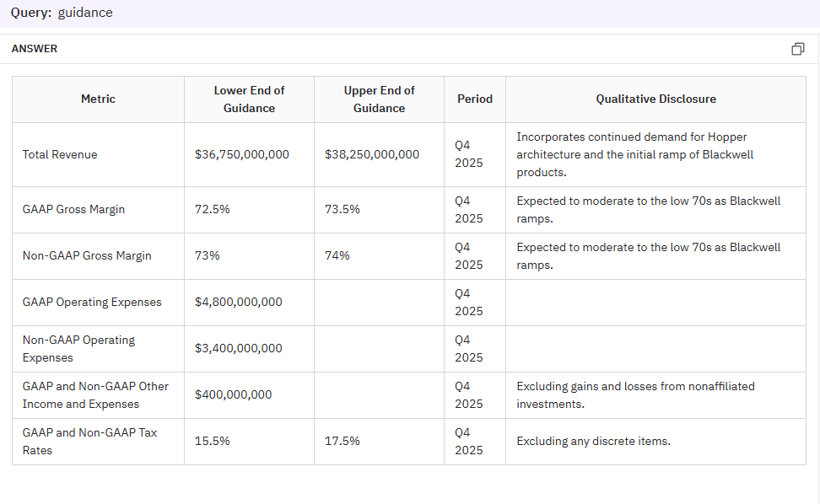
Task: Click the Upper End of Guidance header
Action: pyautogui.click(x=379, y=99)
